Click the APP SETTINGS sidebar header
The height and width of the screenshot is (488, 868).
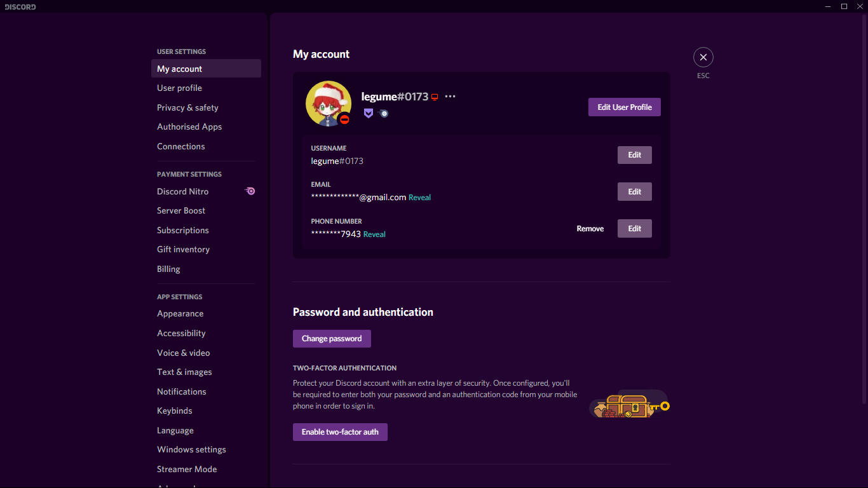click(x=180, y=297)
